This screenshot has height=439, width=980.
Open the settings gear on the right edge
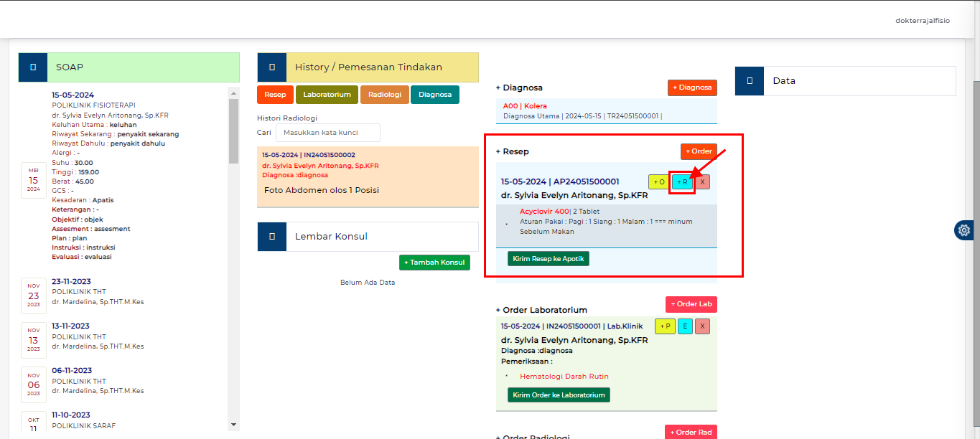[x=964, y=230]
